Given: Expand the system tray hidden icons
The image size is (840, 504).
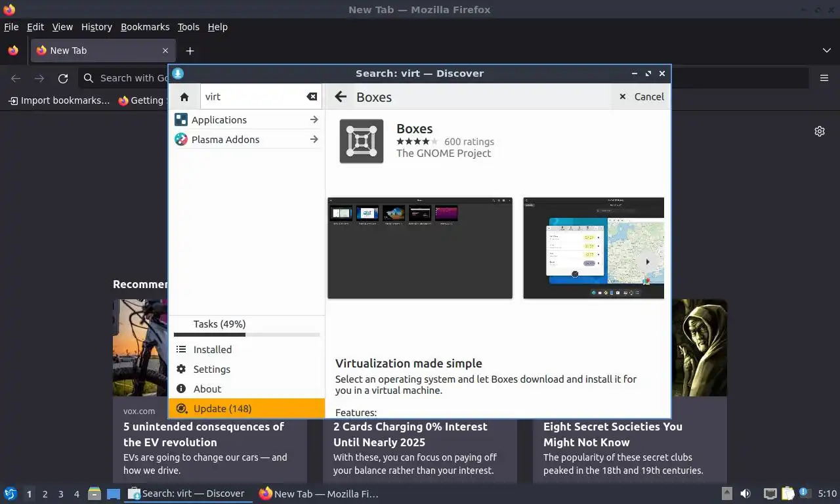Looking at the screenshot, I should 727,493.
